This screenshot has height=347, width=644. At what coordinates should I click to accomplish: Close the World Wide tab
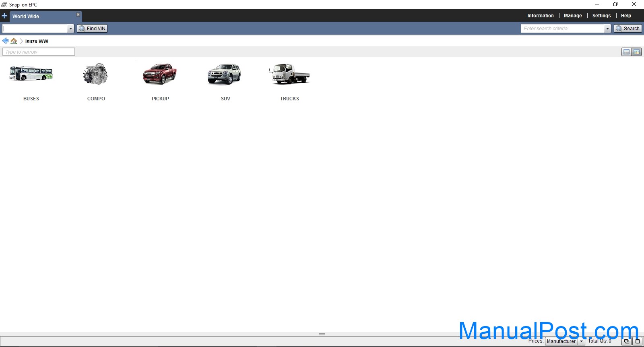pos(78,15)
